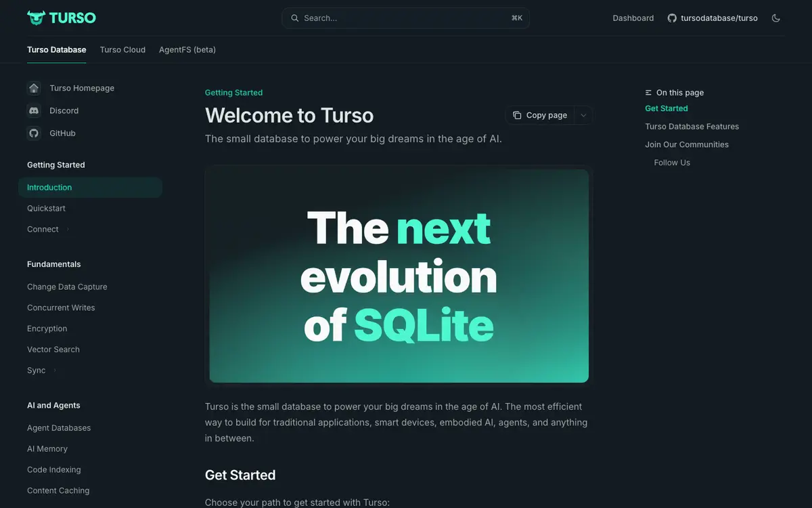
Task: Click the AI and Agents section header
Action: (53, 406)
